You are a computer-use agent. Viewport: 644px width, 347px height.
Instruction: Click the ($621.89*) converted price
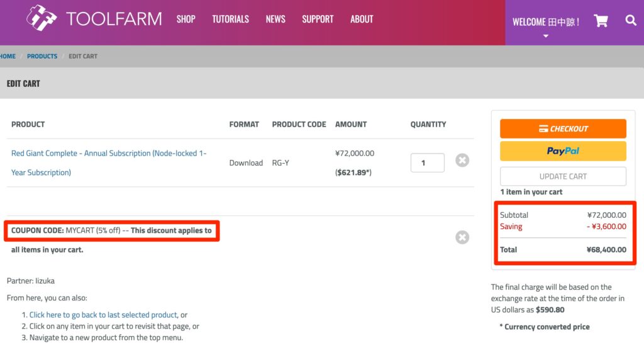pos(353,173)
